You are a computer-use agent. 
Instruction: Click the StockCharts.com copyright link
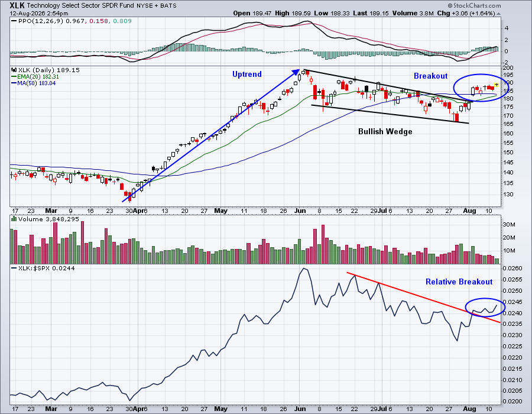click(x=474, y=5)
